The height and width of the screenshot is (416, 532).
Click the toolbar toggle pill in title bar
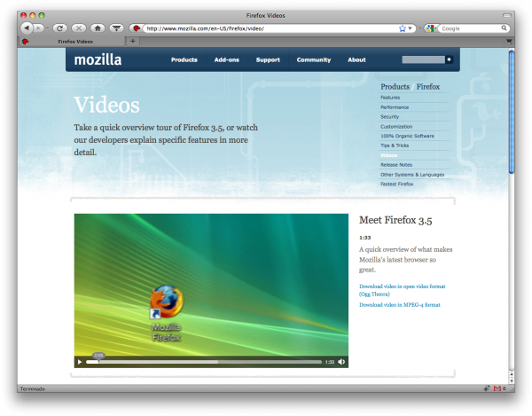(x=507, y=15)
